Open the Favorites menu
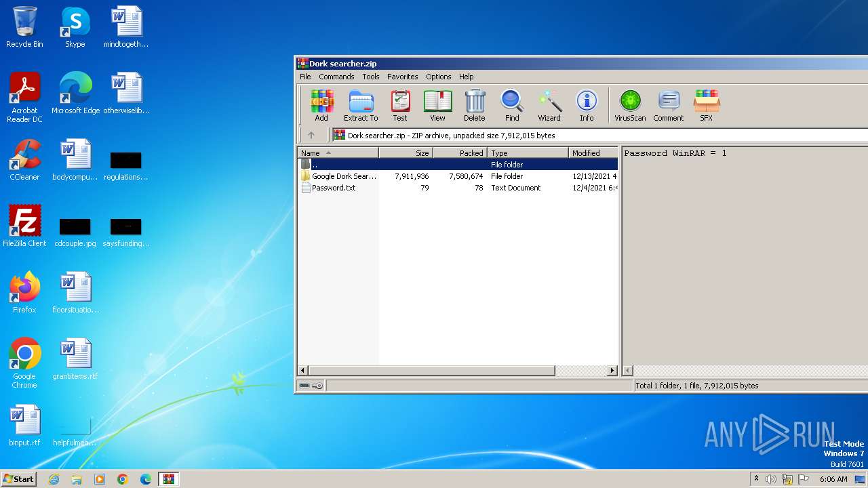868x488 pixels. 403,77
